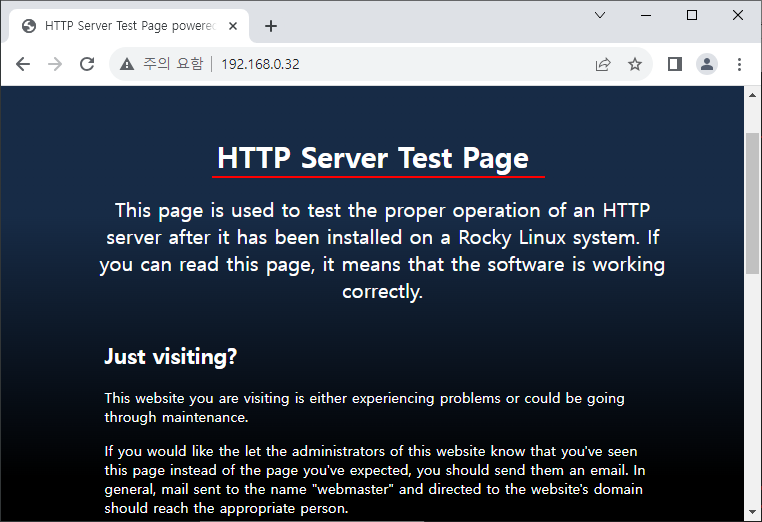Screen dimensions: 762x522
Task: Click the paragraph mentioning Rocky Linux system
Action: (x=382, y=251)
